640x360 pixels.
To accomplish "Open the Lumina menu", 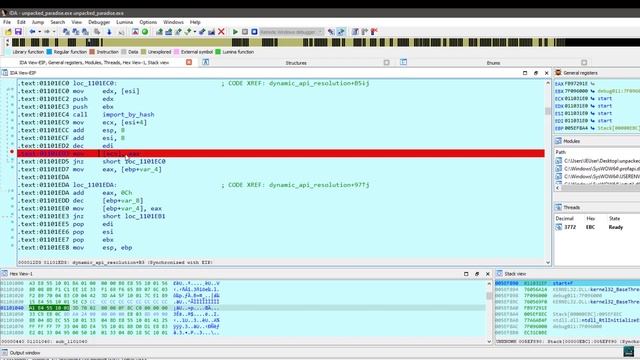I will coord(124,22).
